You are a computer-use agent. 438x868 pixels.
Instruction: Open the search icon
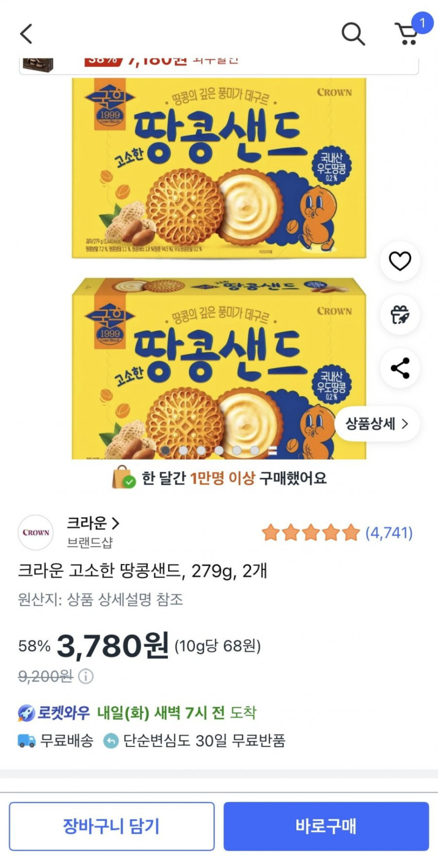coord(353,34)
